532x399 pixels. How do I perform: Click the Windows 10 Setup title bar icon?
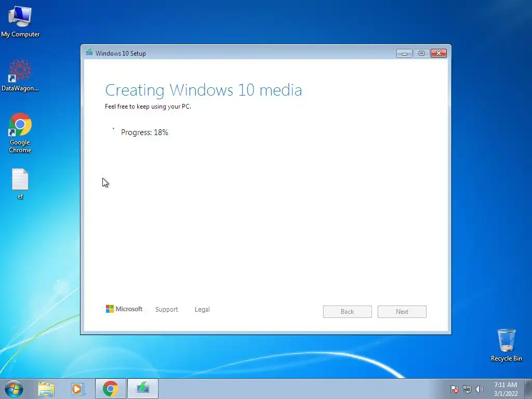[x=89, y=52]
